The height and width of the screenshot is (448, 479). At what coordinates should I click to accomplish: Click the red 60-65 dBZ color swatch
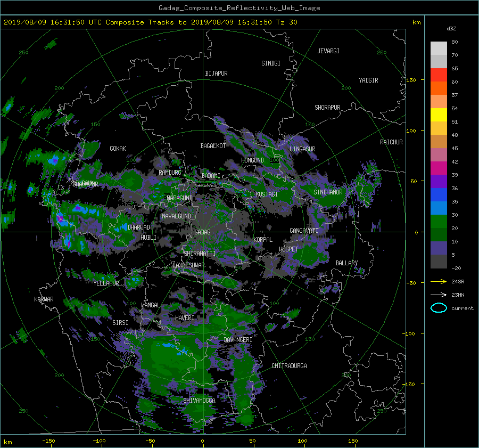pos(439,75)
